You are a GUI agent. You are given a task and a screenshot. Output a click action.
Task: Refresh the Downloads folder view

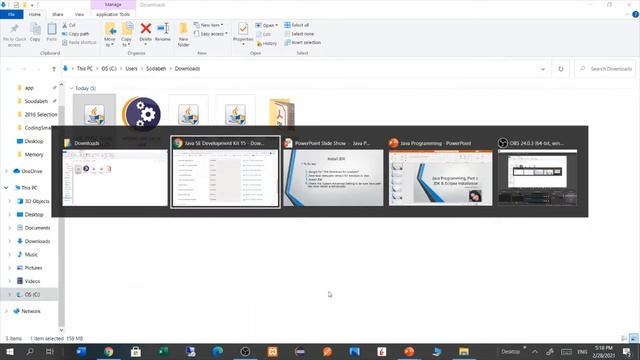[561, 69]
